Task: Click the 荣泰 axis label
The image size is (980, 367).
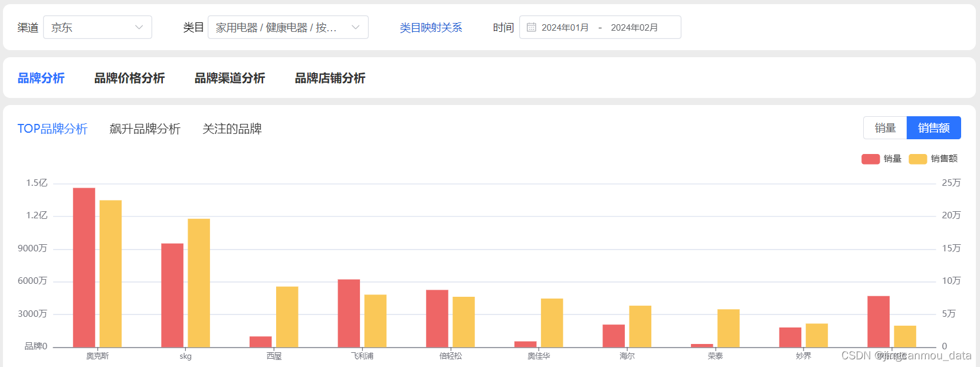Action: click(x=715, y=356)
